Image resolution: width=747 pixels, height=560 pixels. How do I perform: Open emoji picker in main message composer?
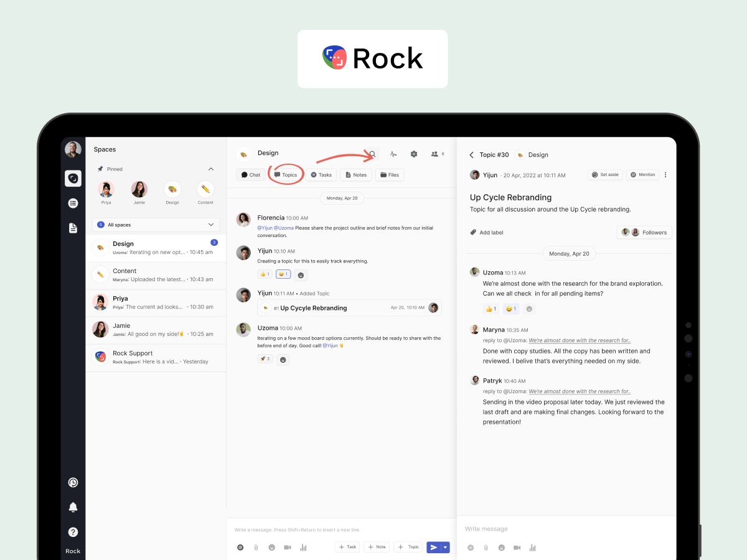point(272,548)
